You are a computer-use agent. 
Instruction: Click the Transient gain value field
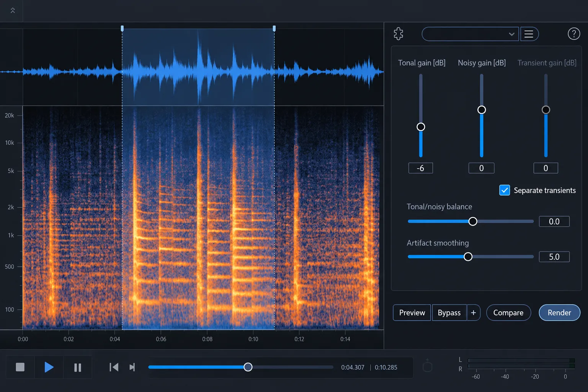[x=546, y=168]
